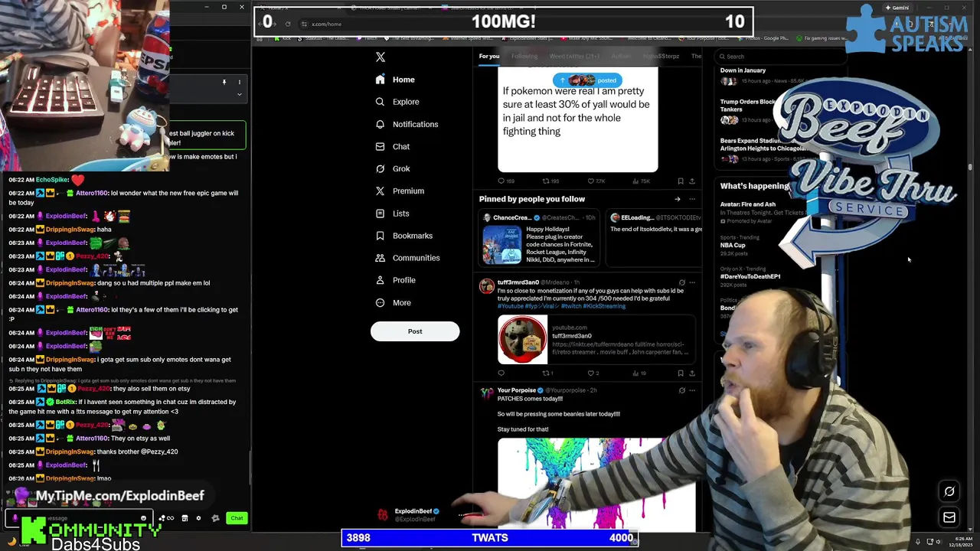Image resolution: width=980 pixels, height=551 pixels.
Task: Click the new posts pill notification
Action: coord(587,80)
